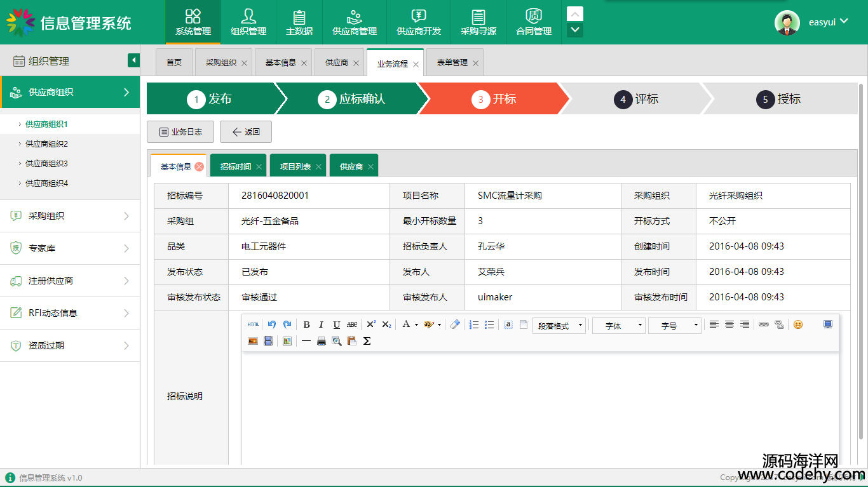Image resolution: width=868 pixels, height=487 pixels.
Task: Open the 主数据 module
Action: 299,22
